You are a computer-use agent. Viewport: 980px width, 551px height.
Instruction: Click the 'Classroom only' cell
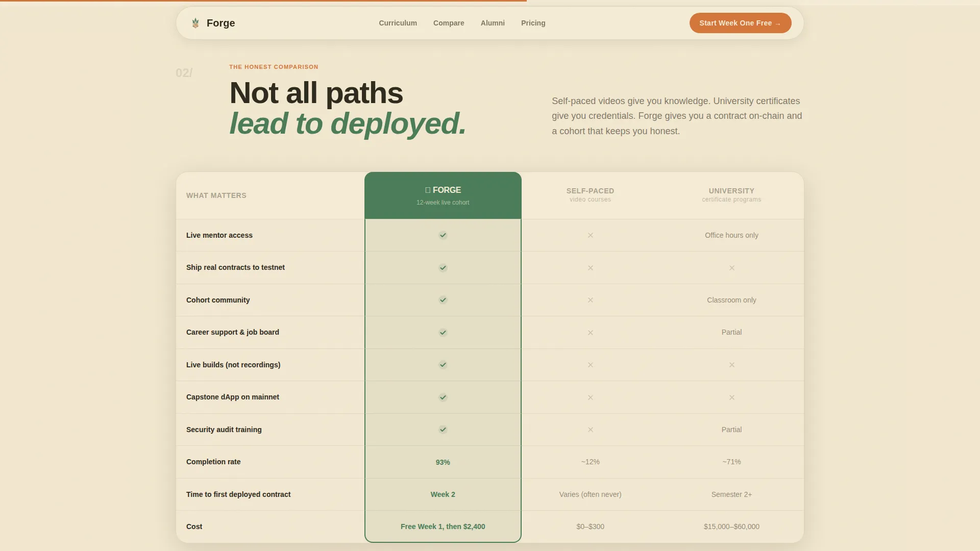[731, 300]
